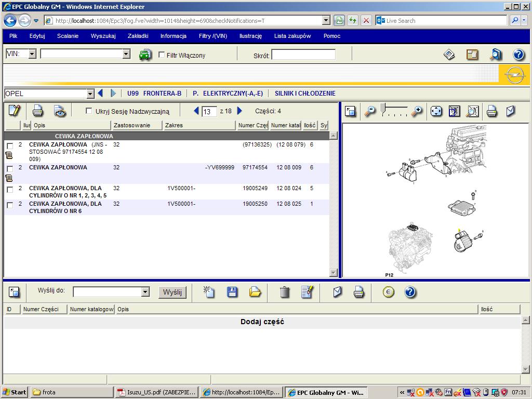The width and height of the screenshot is (532, 399).
Task: Click the green car vehicle icon
Action: pyautogui.click(x=145, y=55)
